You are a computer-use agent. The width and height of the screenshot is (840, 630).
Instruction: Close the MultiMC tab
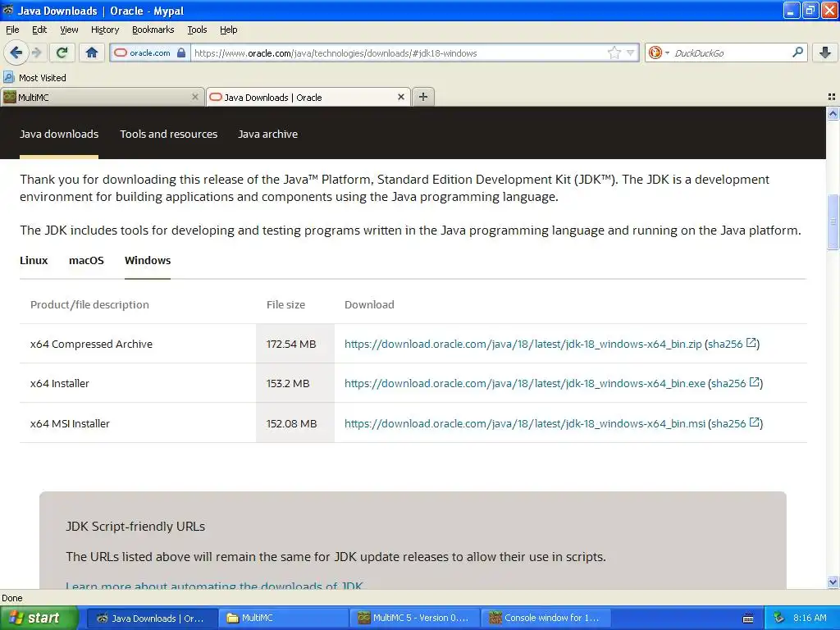[x=195, y=97]
